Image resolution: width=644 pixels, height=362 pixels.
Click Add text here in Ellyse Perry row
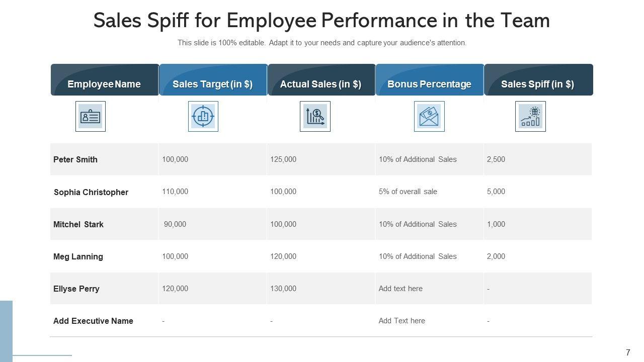pos(400,289)
